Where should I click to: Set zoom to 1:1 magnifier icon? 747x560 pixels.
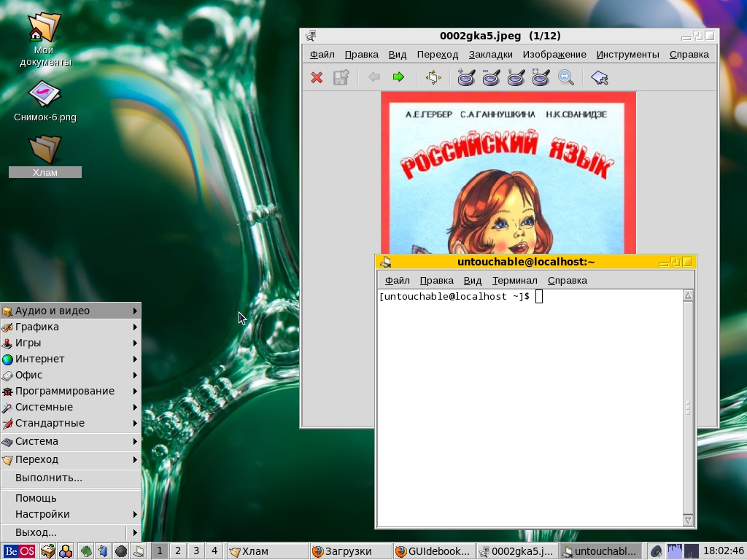coord(516,77)
